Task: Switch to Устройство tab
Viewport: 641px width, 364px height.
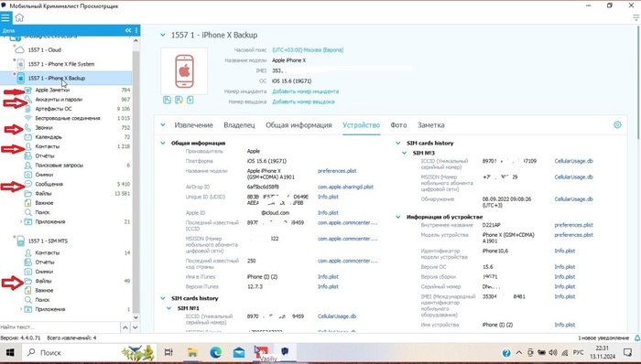Action: pos(362,125)
